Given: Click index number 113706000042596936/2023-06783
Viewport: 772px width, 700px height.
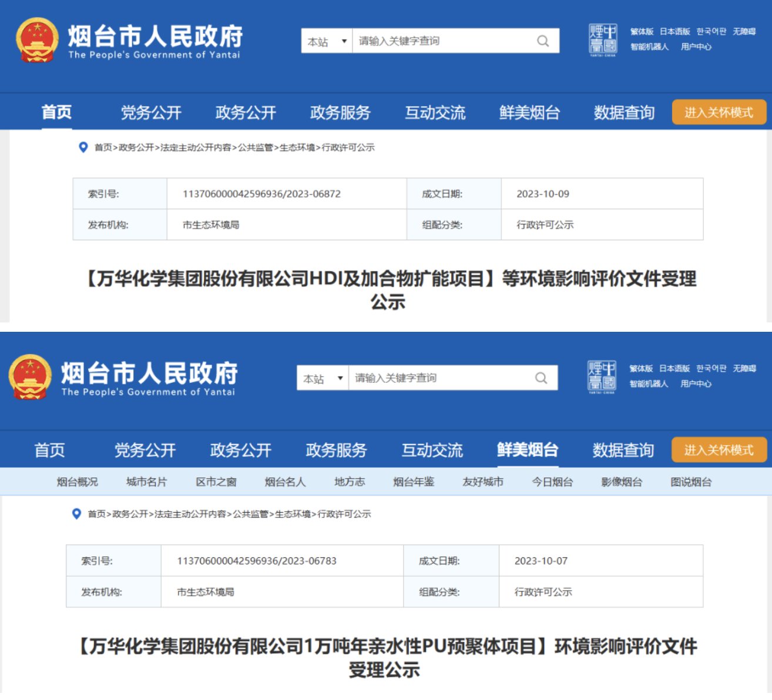Looking at the screenshot, I should tap(257, 561).
